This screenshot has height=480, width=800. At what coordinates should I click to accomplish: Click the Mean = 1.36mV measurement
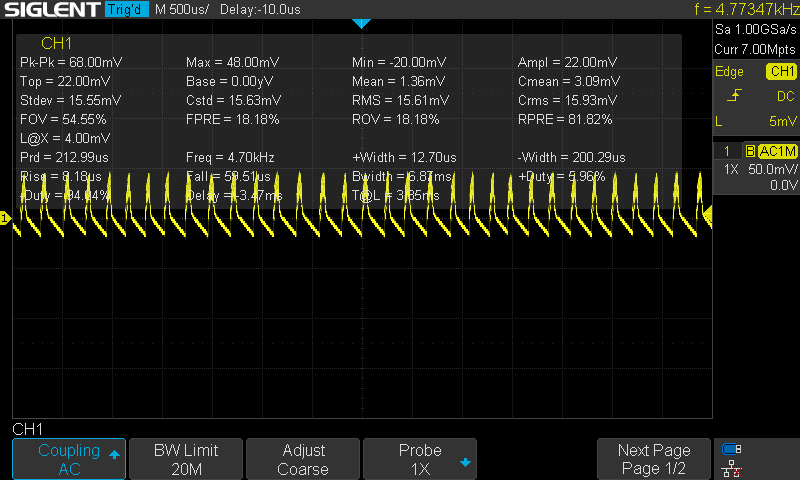(398, 81)
